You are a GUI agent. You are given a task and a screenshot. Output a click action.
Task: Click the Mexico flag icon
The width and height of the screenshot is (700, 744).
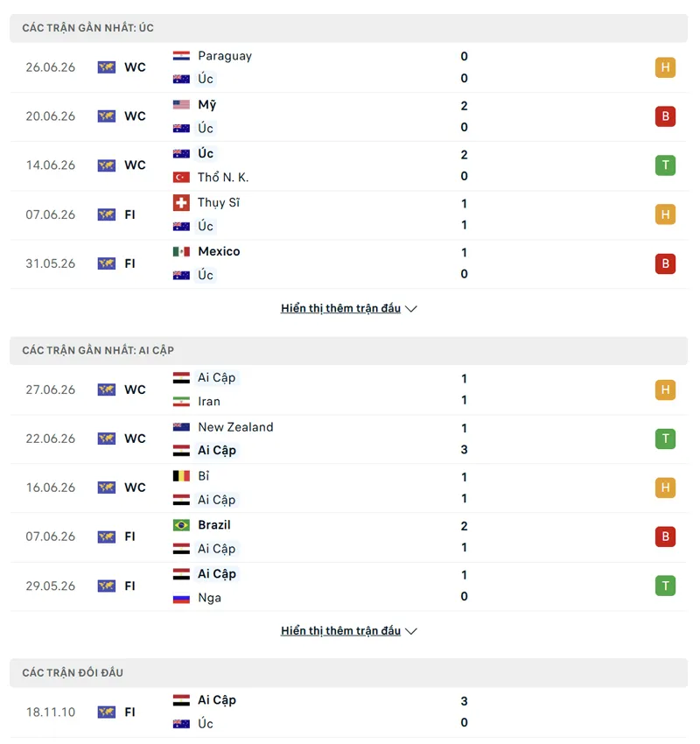tap(181, 251)
